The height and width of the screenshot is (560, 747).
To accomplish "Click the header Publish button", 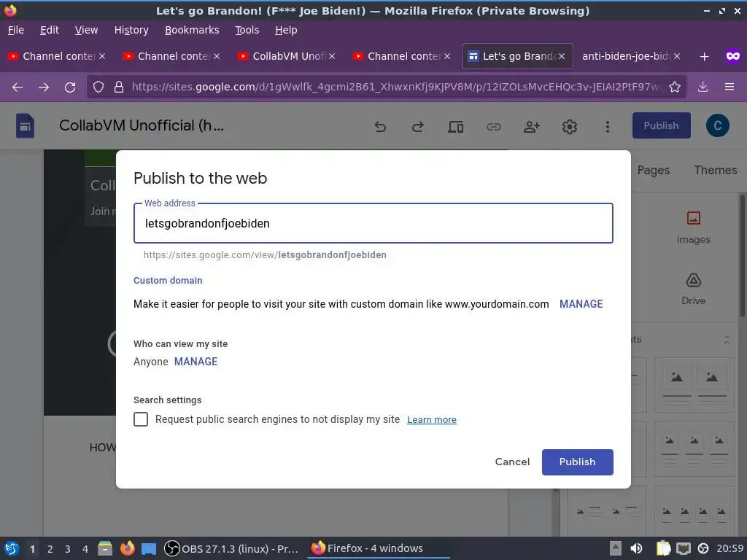I will click(x=661, y=125).
